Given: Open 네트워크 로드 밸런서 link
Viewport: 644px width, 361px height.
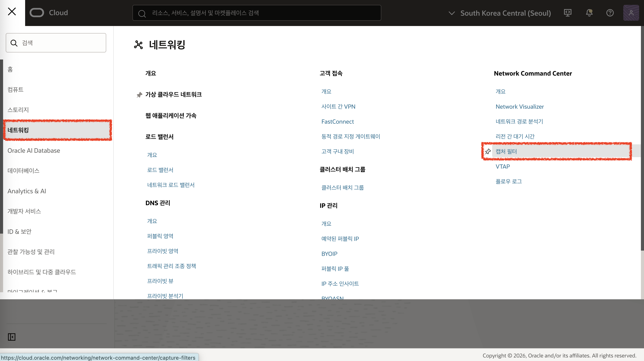Looking at the screenshot, I should 171,185.
